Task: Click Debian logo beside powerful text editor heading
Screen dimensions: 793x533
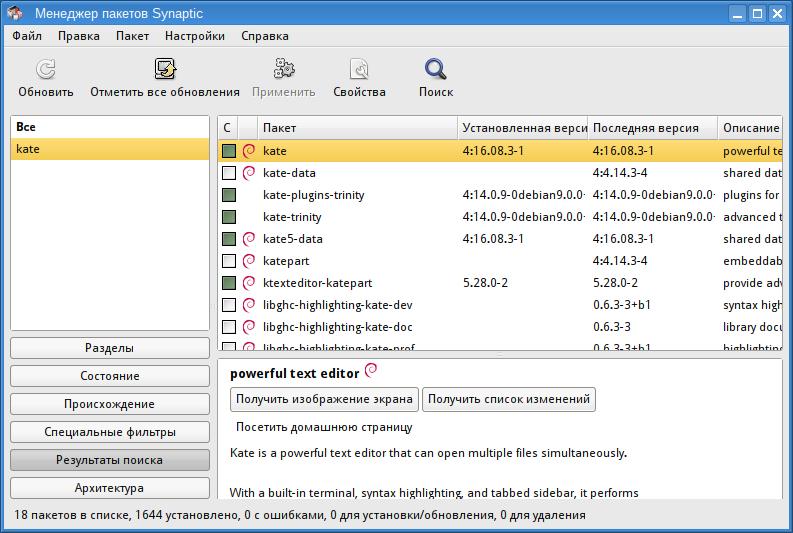Action: 371,370
